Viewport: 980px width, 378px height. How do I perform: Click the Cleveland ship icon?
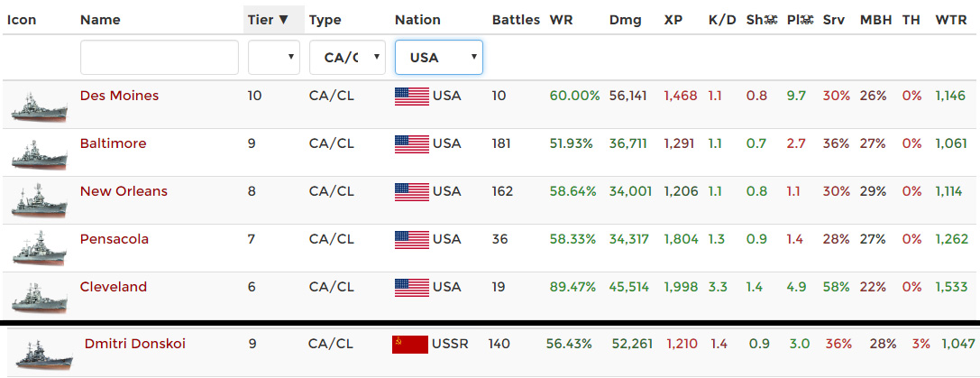pyautogui.click(x=39, y=296)
